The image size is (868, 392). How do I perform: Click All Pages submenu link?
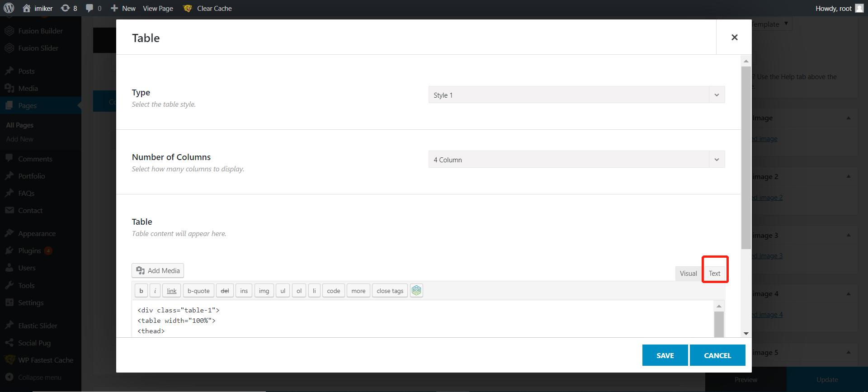[20, 125]
